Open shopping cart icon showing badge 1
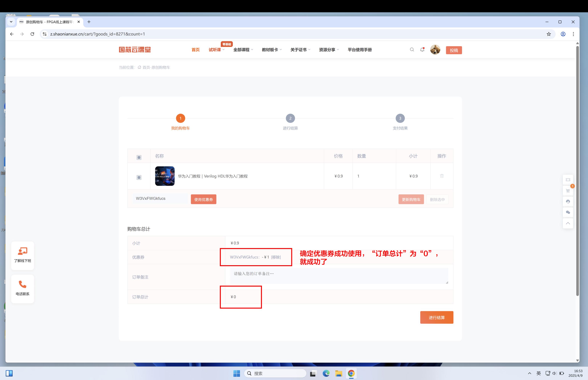 point(568,190)
